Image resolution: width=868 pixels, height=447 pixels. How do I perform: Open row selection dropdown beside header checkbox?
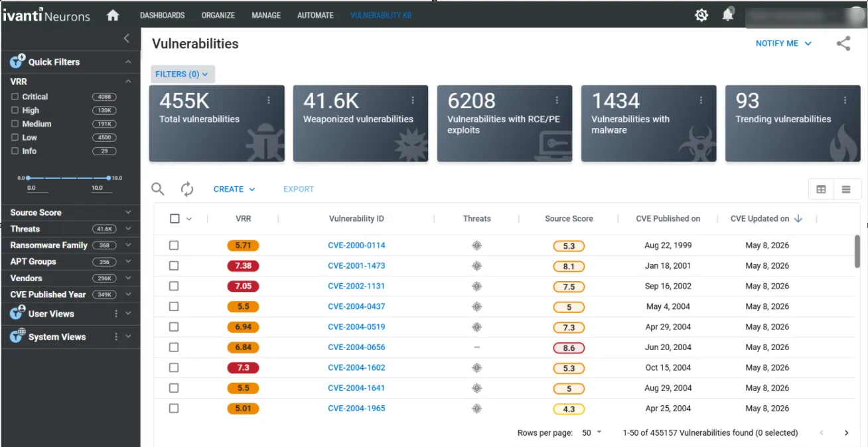[189, 219]
